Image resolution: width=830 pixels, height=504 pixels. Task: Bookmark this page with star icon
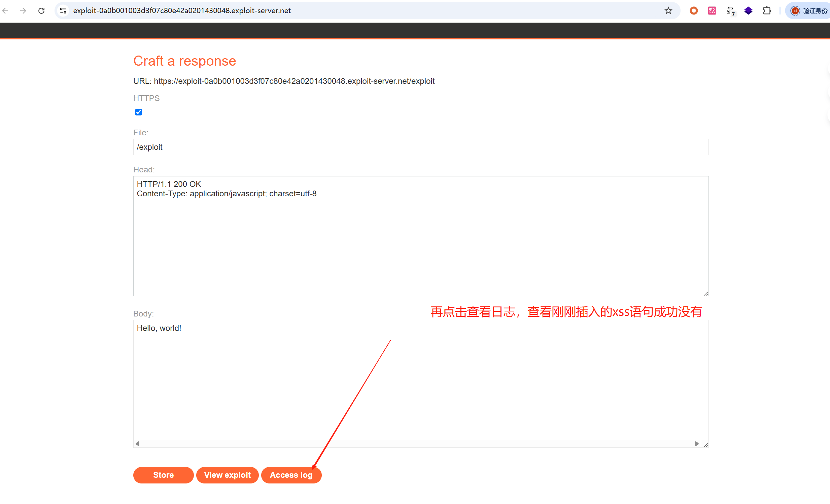(x=668, y=11)
